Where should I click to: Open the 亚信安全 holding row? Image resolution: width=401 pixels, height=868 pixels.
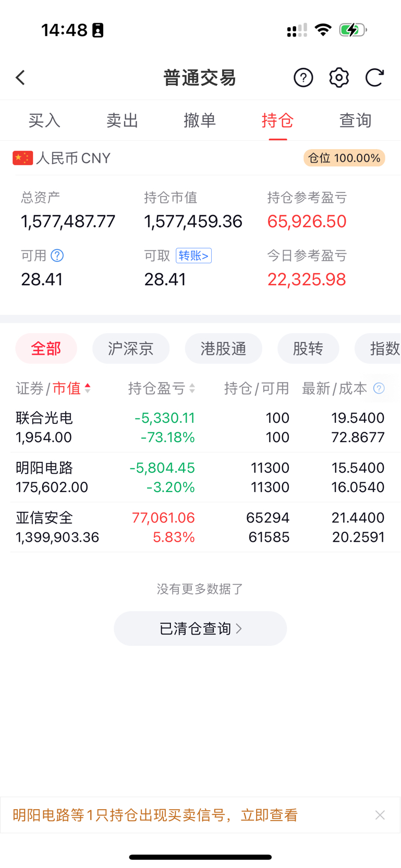200,527
